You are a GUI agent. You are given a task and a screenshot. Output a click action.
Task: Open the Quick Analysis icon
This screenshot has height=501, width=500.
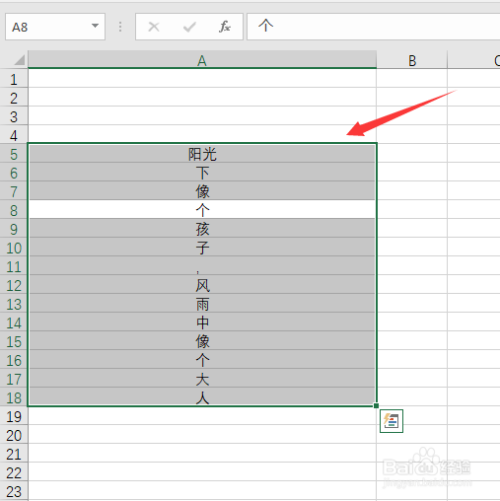391,421
